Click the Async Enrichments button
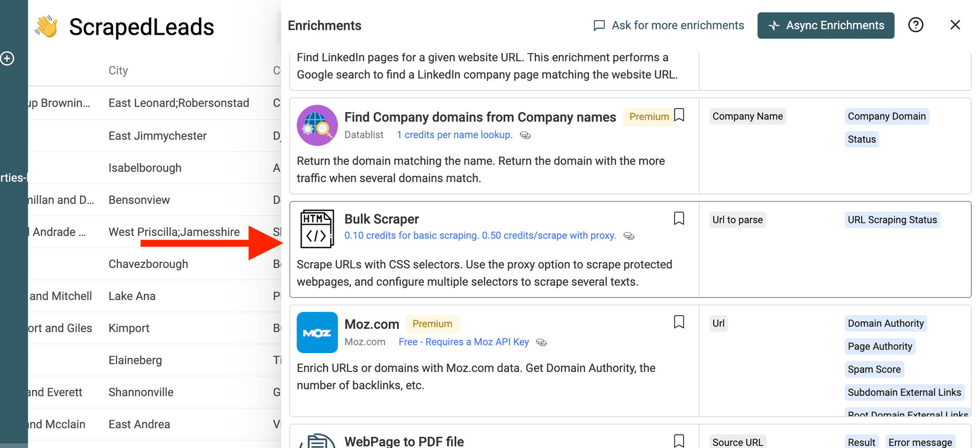The width and height of the screenshot is (980, 448). coord(825,26)
